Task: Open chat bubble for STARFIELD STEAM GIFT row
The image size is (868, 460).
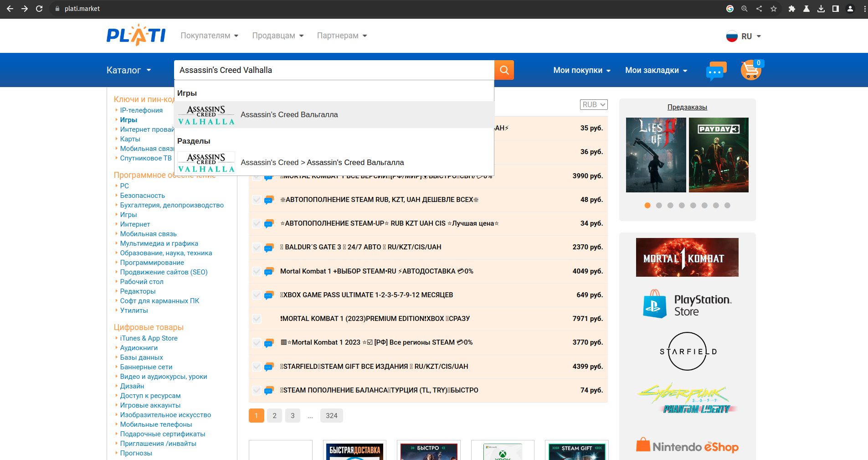Action: point(269,367)
